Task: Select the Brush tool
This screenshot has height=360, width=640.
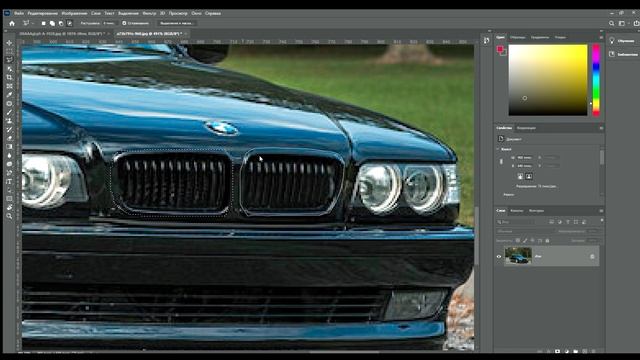Action: click(x=9, y=112)
